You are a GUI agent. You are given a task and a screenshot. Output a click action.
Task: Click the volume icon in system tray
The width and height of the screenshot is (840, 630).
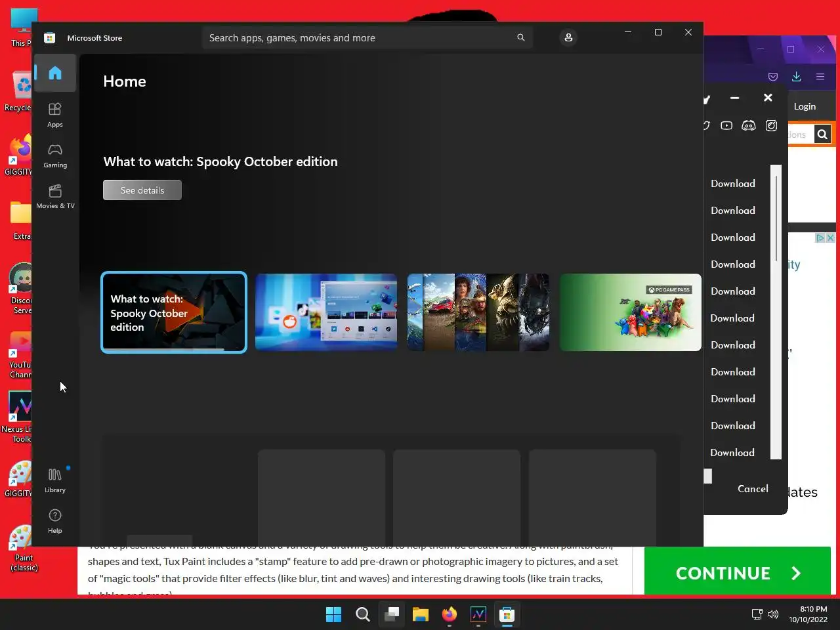(x=773, y=615)
